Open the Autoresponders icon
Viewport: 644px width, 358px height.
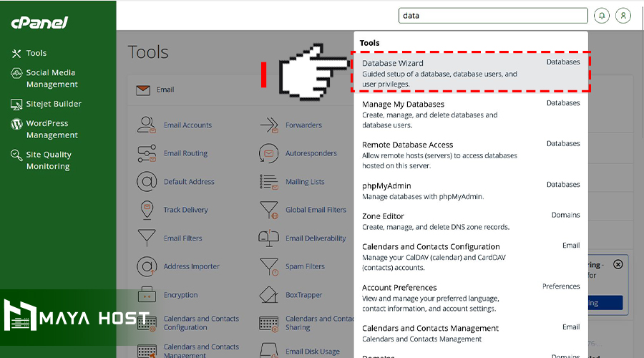[x=269, y=153]
